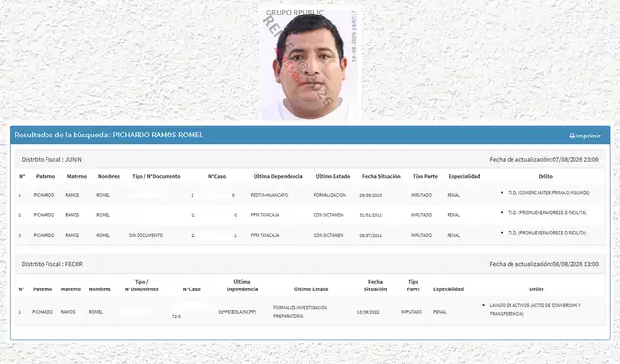Select the 'FORMALIZACION' status cell

pyautogui.click(x=329, y=195)
